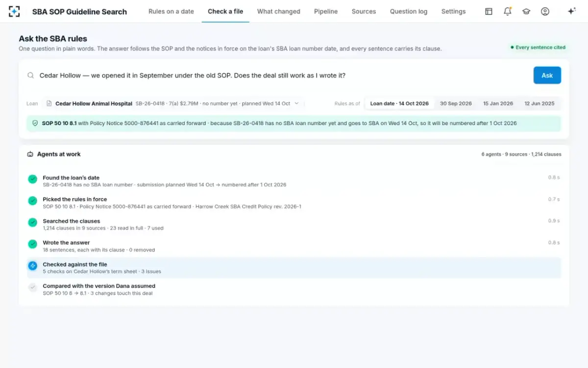Open the Sources tab
The image size is (588, 368).
tap(364, 11)
